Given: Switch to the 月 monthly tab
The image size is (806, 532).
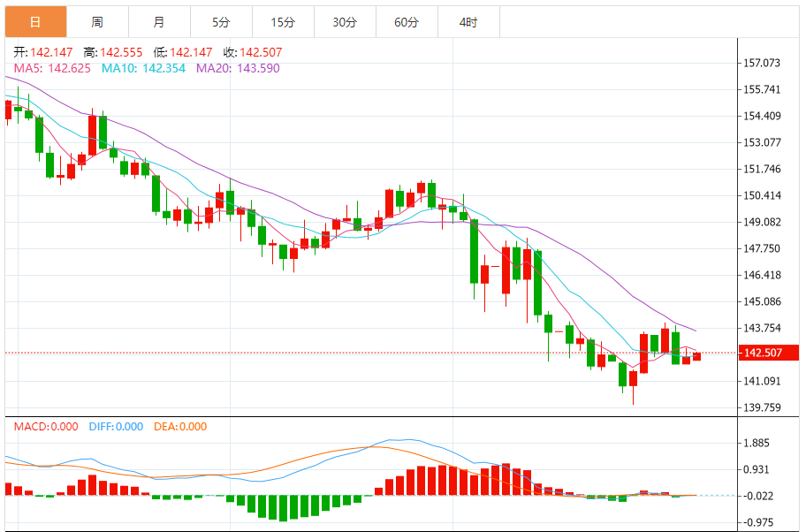Looking at the screenshot, I should (x=159, y=21).
